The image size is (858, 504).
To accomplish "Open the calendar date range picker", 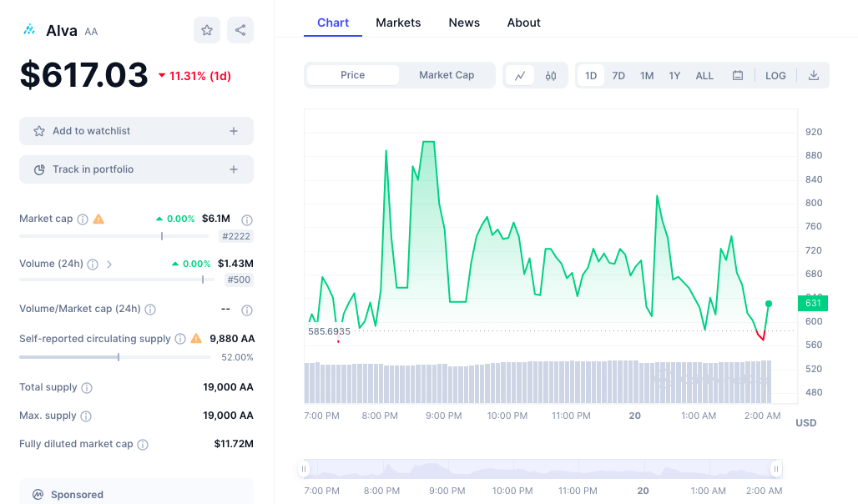I will [x=738, y=74].
